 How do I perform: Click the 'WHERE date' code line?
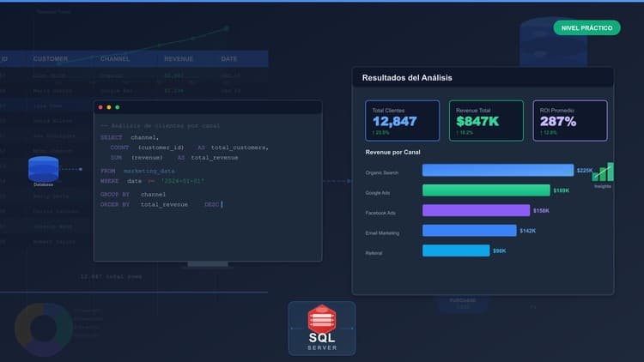(x=152, y=181)
